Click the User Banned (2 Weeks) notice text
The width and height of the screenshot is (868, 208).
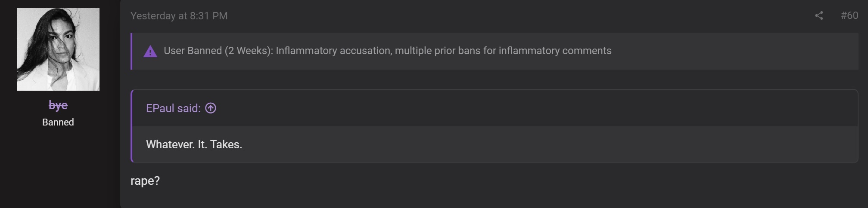387,51
